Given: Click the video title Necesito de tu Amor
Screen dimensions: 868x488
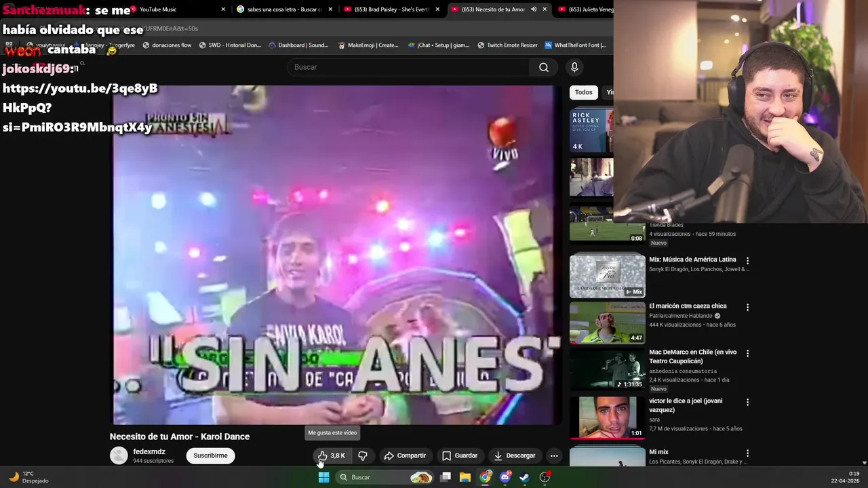Looking at the screenshot, I should 180,436.
